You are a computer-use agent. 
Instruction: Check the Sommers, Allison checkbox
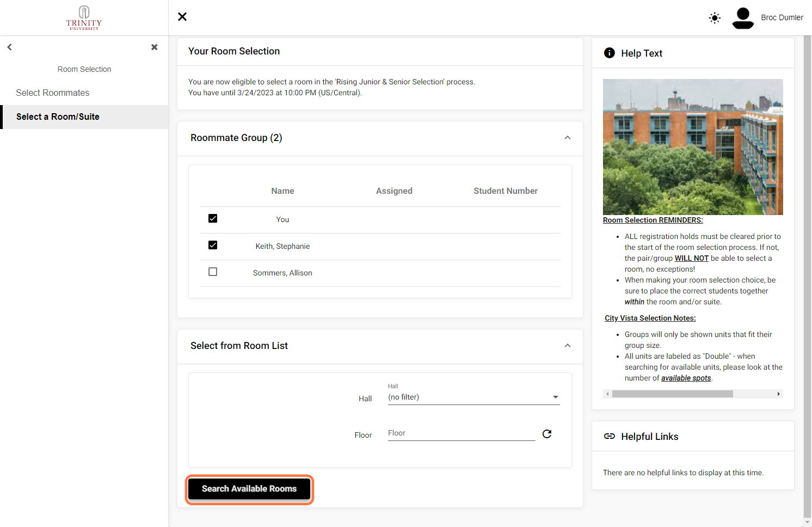(213, 272)
